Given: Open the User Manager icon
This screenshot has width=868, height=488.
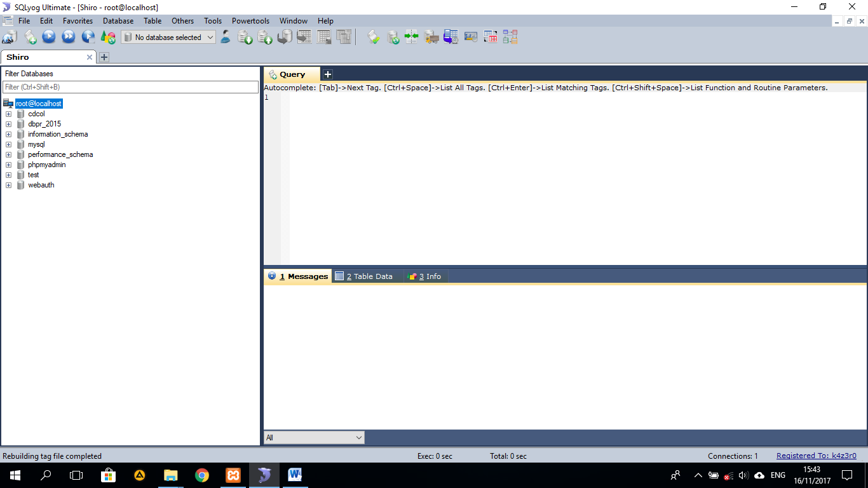Looking at the screenshot, I should pyautogui.click(x=226, y=37).
